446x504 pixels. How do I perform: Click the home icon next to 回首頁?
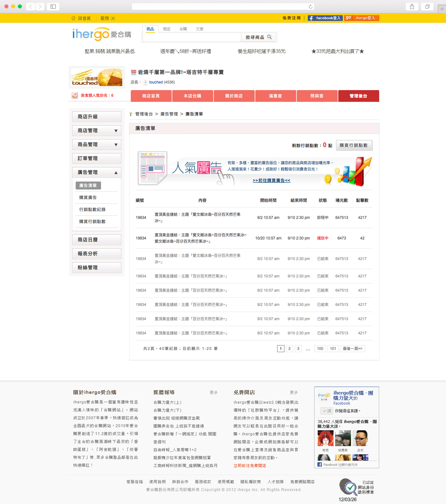pyautogui.click(x=73, y=18)
